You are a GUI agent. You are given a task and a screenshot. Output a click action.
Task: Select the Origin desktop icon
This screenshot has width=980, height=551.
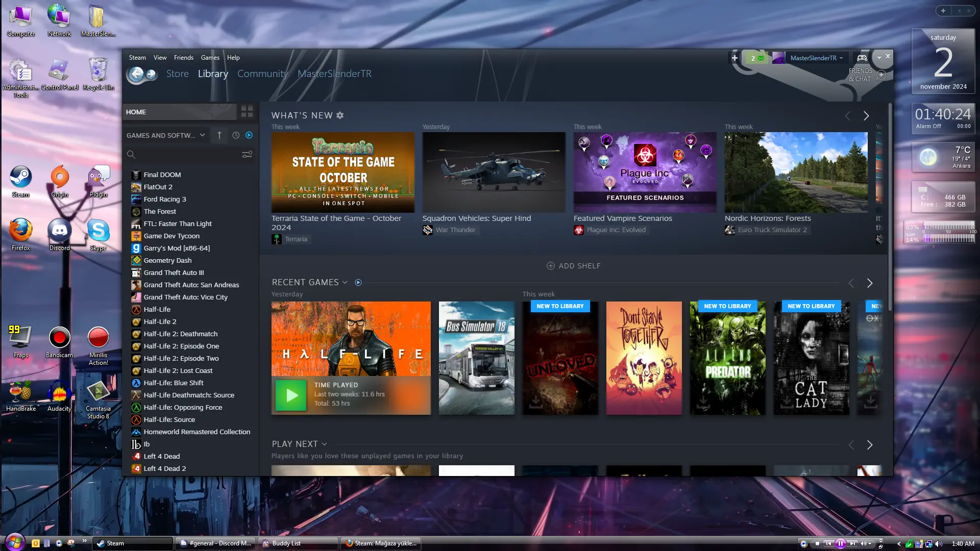[60, 182]
